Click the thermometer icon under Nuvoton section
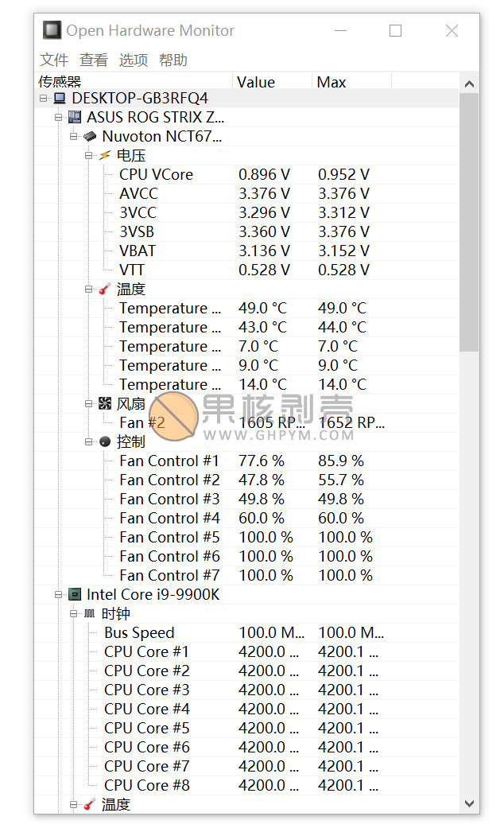The image size is (504, 832). coord(104,290)
